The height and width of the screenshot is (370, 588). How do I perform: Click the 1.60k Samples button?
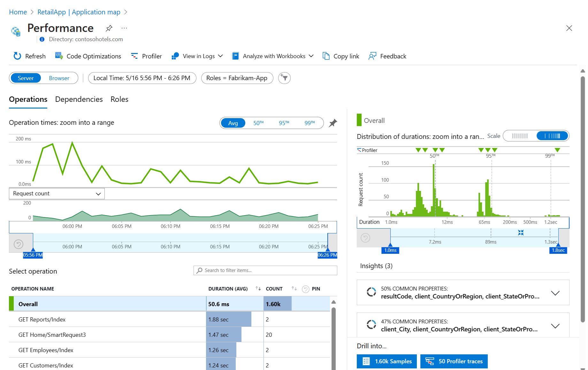(x=387, y=361)
